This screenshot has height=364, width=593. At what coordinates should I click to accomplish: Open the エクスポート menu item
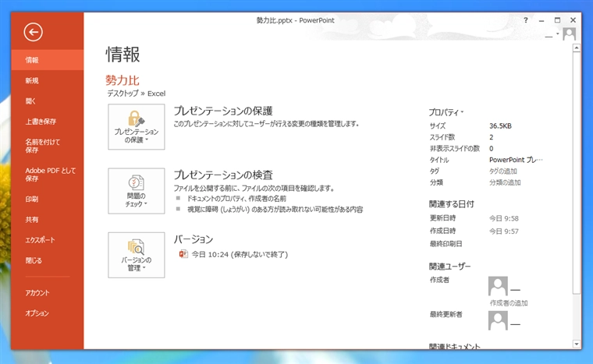41,240
